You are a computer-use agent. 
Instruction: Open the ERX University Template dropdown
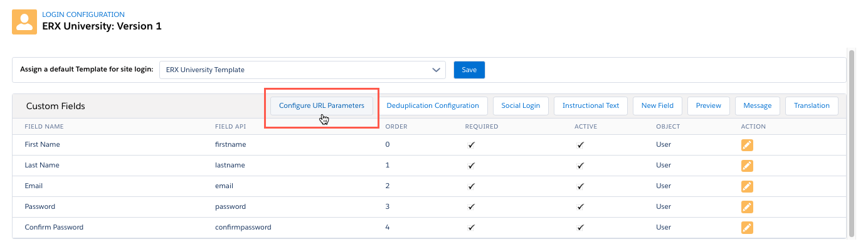302,70
